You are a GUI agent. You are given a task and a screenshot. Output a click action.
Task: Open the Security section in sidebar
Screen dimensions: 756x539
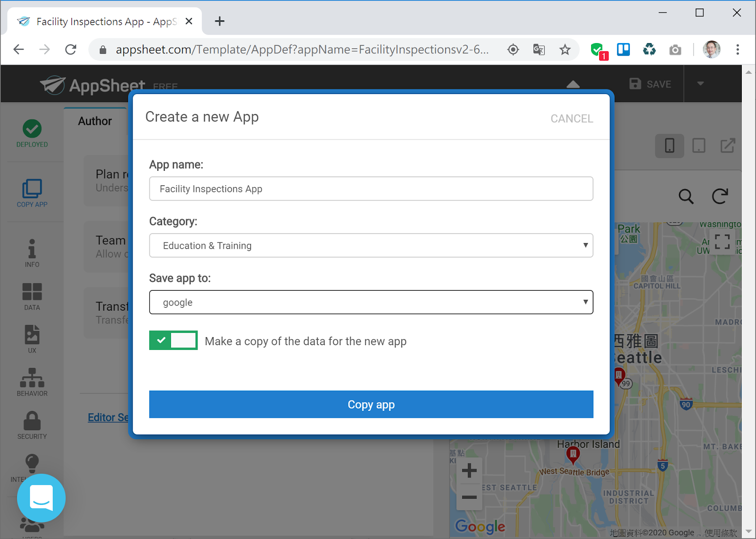pos(32,425)
